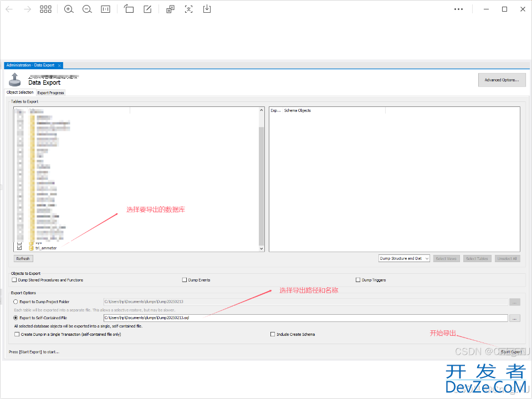The height and width of the screenshot is (399, 532).
Task: Click the schema list scroll up arrow
Action: tap(261, 110)
